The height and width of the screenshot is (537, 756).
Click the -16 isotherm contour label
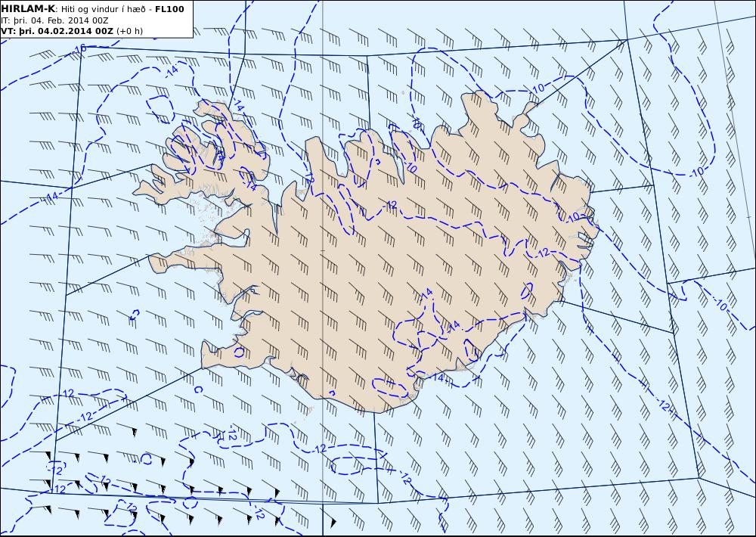tap(79, 48)
